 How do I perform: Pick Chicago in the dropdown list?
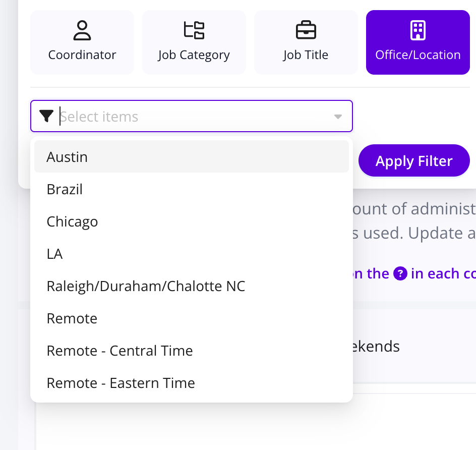(x=192, y=221)
